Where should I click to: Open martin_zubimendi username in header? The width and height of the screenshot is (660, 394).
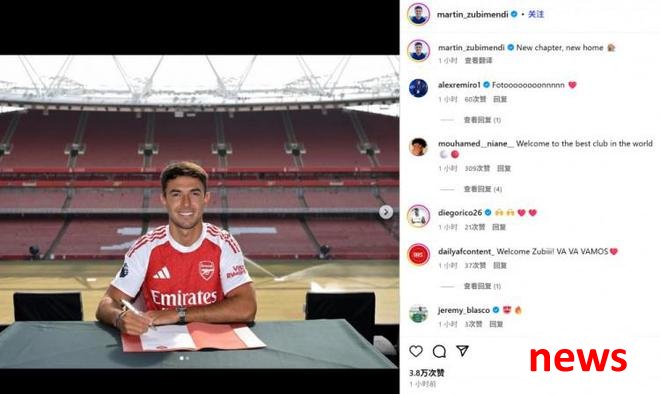473,14
